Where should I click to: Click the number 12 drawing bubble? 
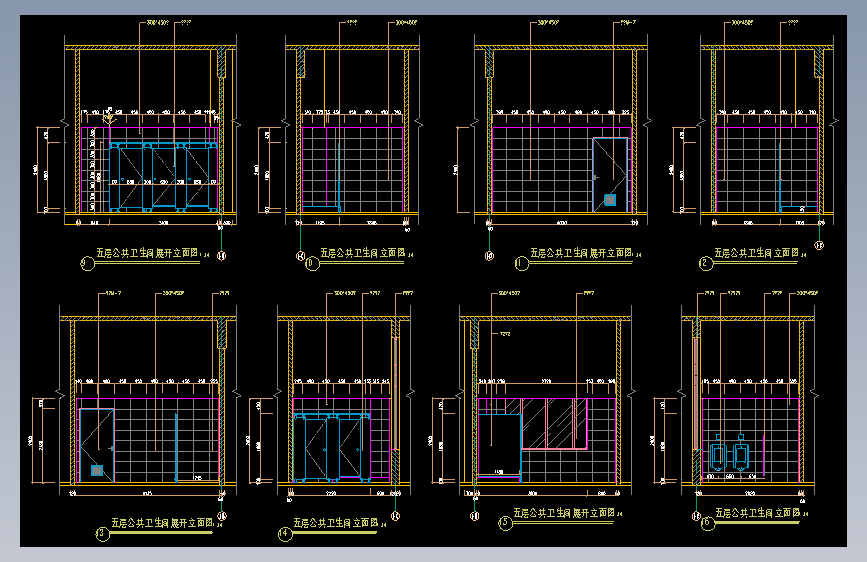[706, 263]
